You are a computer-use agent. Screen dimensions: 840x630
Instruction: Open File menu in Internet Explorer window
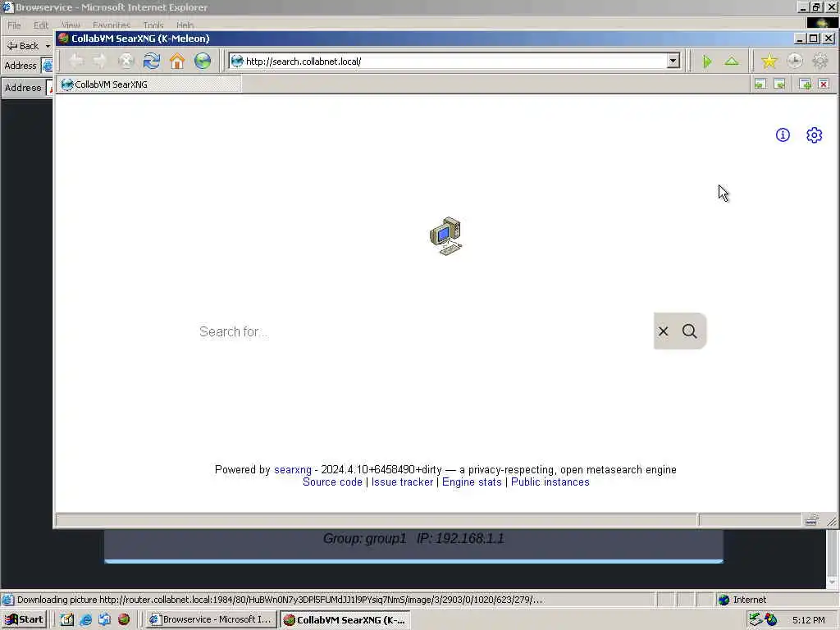14,25
